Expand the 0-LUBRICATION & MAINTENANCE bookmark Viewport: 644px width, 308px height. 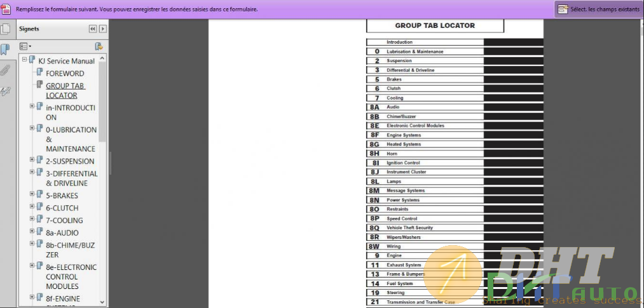pyautogui.click(x=32, y=128)
